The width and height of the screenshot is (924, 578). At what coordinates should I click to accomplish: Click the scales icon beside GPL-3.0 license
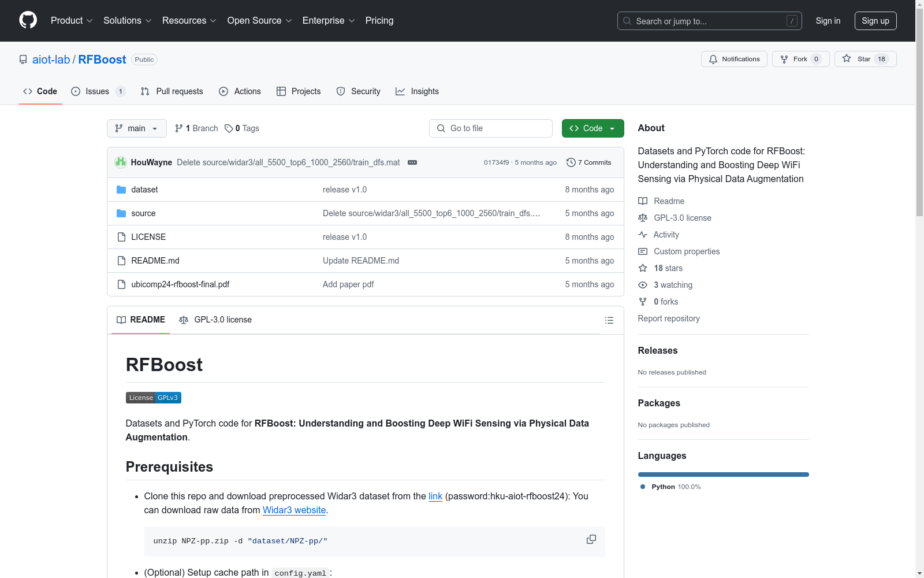pyautogui.click(x=643, y=218)
